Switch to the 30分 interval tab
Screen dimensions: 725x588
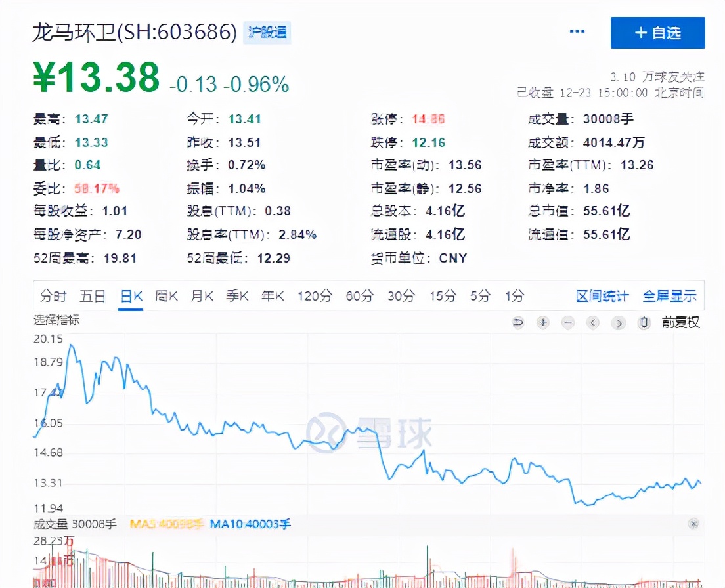(x=401, y=295)
